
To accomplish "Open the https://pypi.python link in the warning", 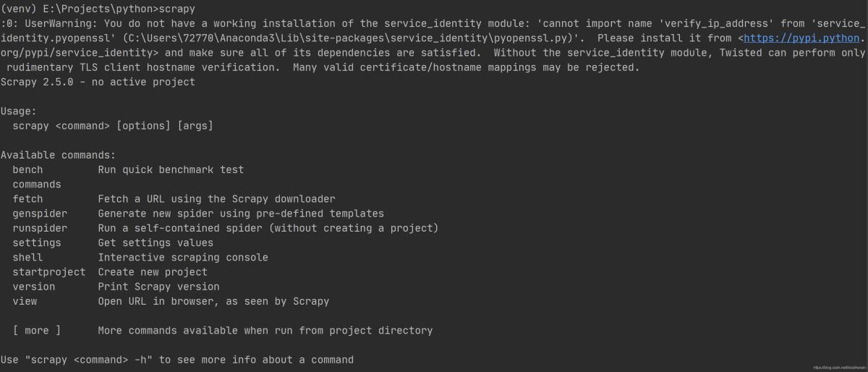I will [x=801, y=38].
